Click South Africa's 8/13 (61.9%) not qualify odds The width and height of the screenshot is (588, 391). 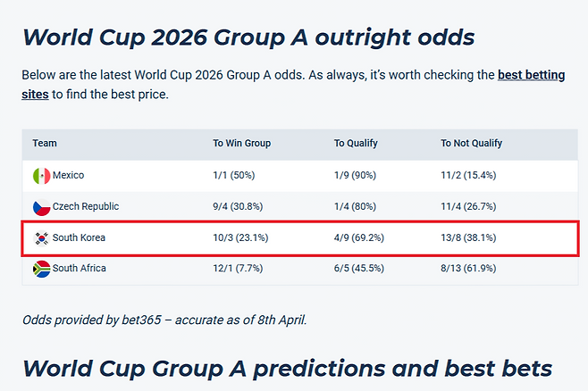coord(468,268)
